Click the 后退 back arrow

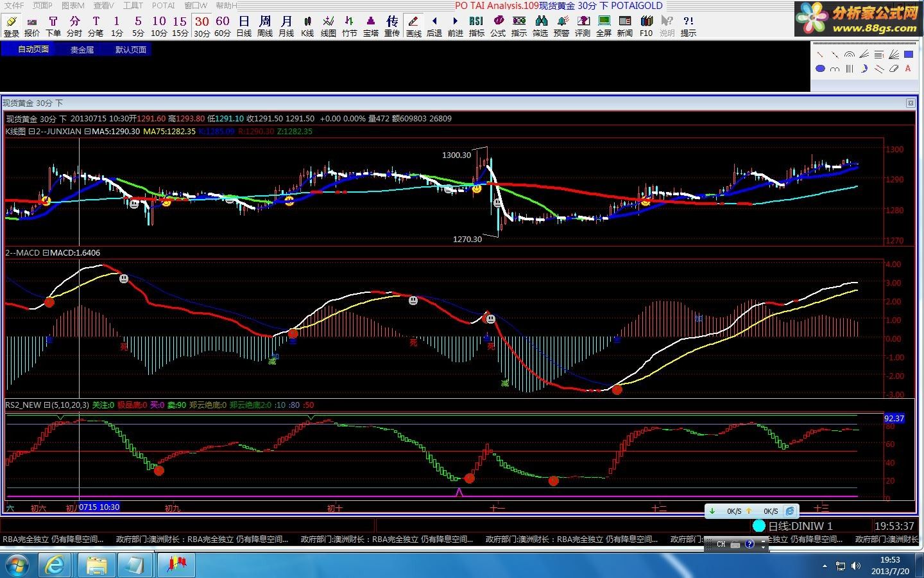434,26
